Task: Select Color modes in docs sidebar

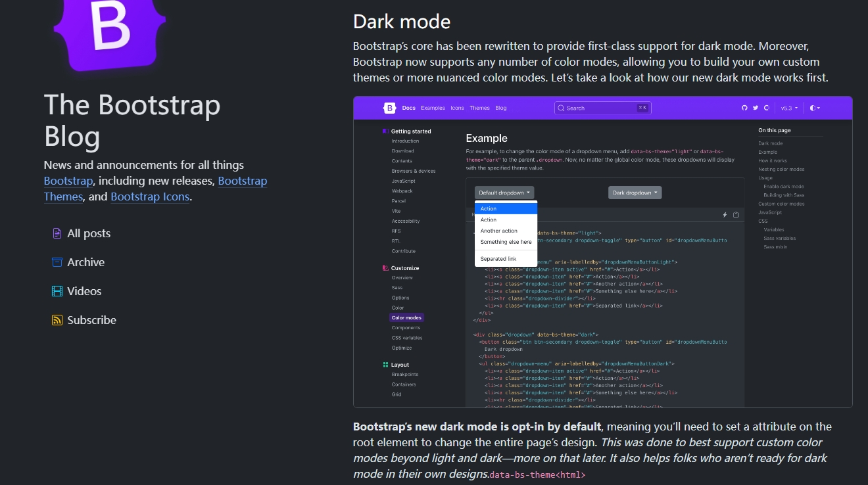Action: click(x=406, y=317)
